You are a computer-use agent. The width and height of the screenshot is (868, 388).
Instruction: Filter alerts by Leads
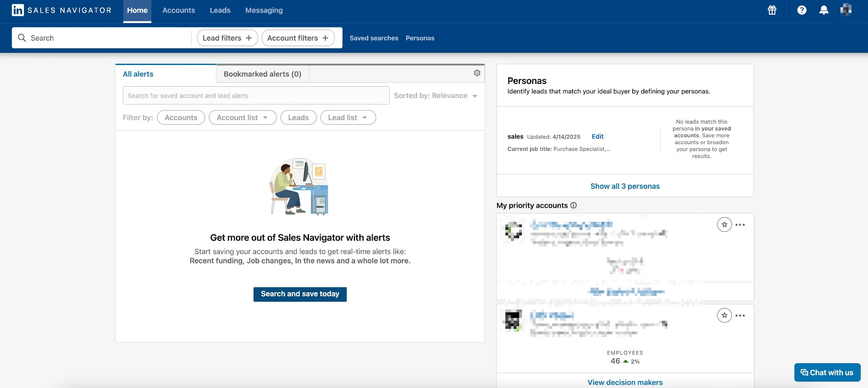point(298,117)
